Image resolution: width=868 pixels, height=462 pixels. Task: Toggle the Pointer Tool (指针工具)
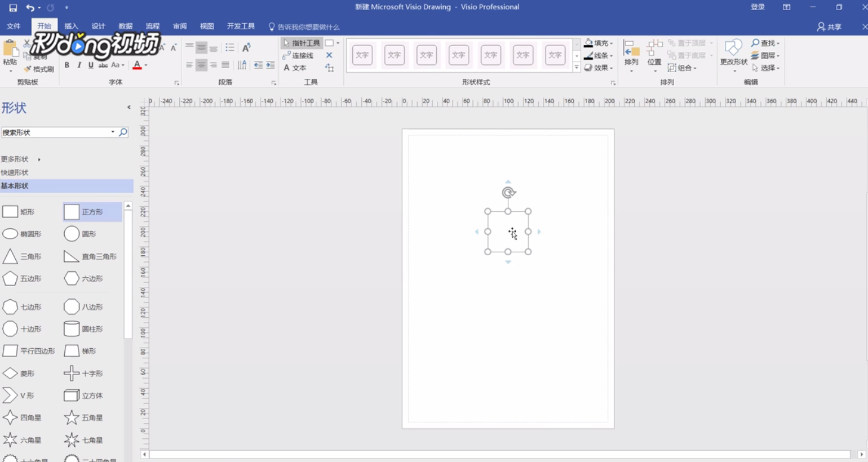point(302,43)
